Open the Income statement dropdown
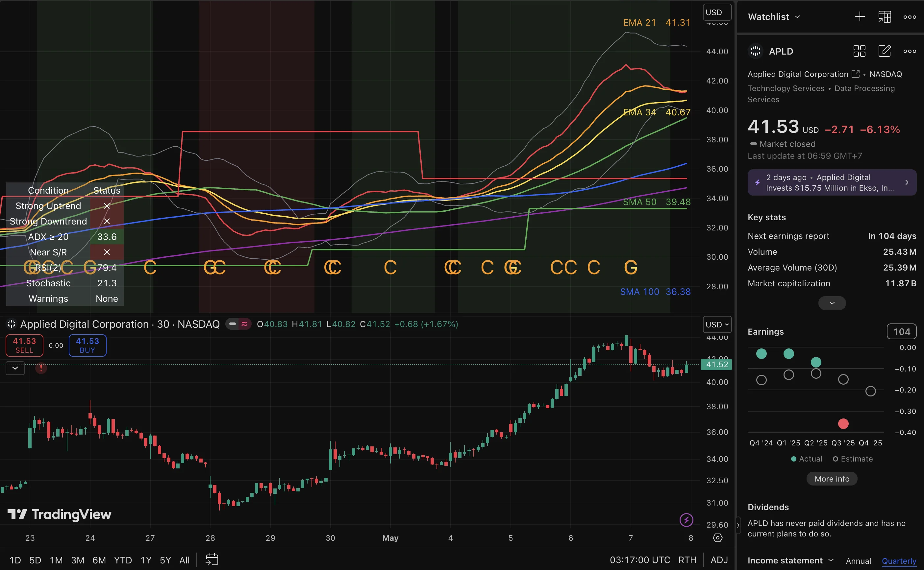 pyautogui.click(x=790, y=560)
